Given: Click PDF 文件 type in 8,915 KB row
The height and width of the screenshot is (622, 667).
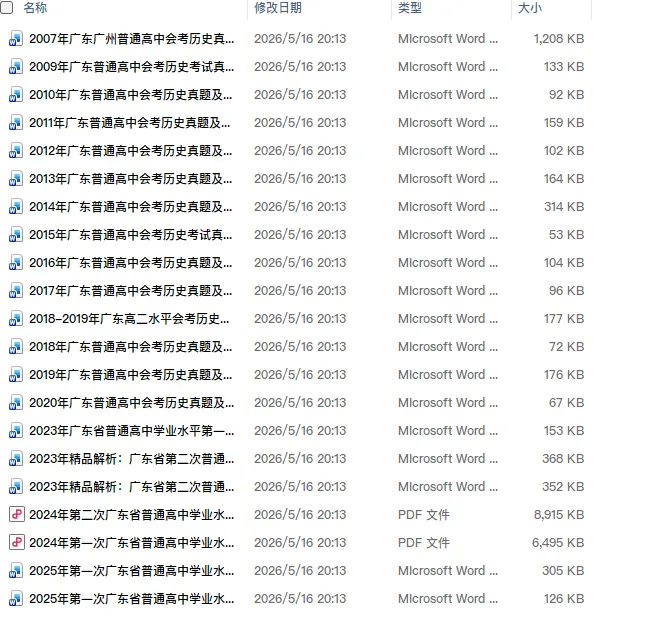Looking at the screenshot, I should (424, 515).
